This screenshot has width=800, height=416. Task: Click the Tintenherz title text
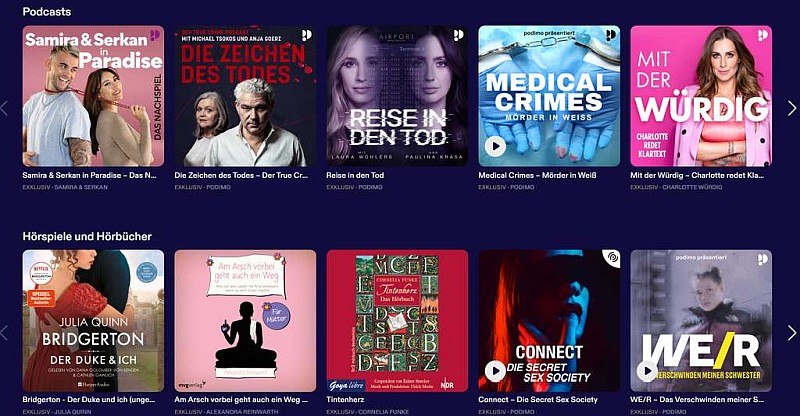tap(345, 400)
